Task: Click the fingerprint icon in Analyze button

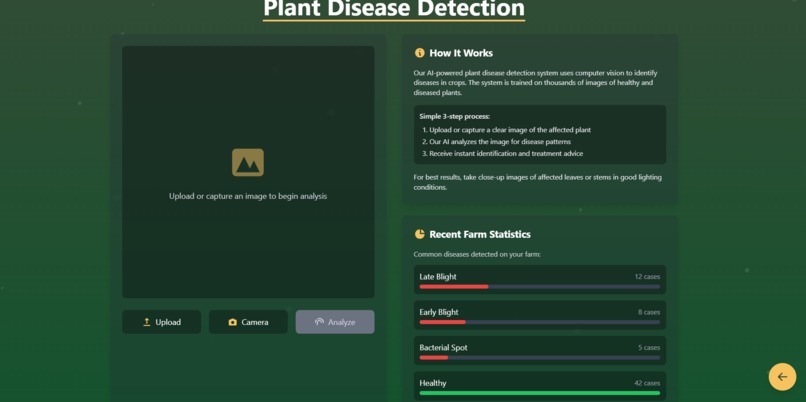Action: (319, 322)
